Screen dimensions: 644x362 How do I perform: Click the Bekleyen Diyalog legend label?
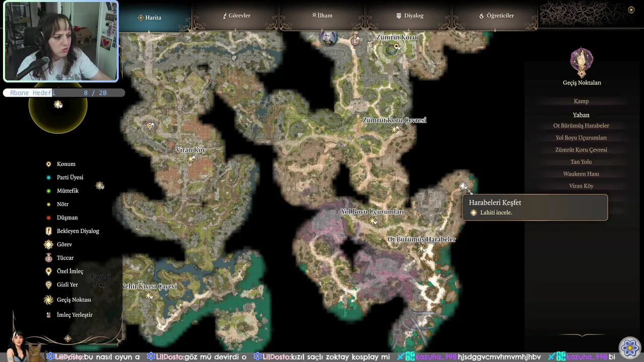(x=78, y=231)
